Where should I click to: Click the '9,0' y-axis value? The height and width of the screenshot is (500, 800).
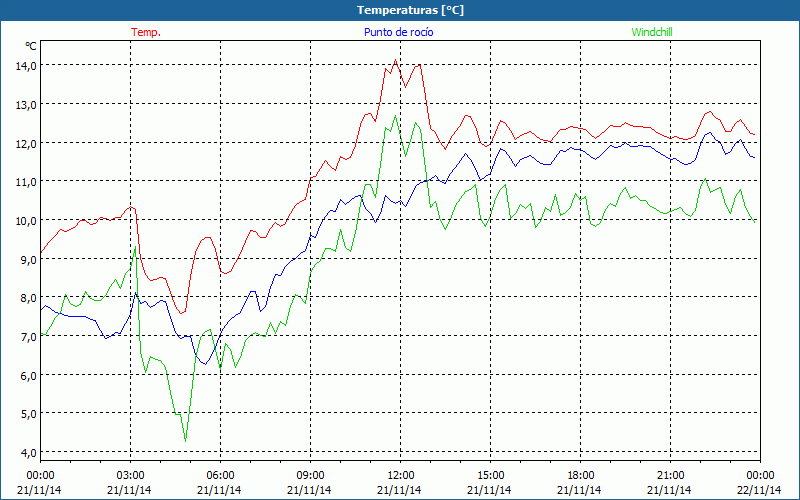click(x=29, y=259)
